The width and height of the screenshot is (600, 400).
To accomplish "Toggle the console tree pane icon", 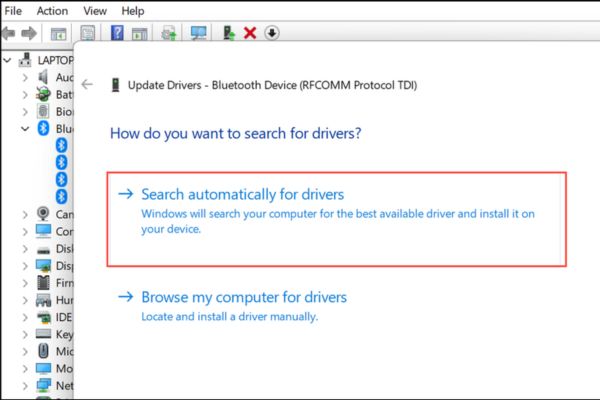I will coord(59,34).
